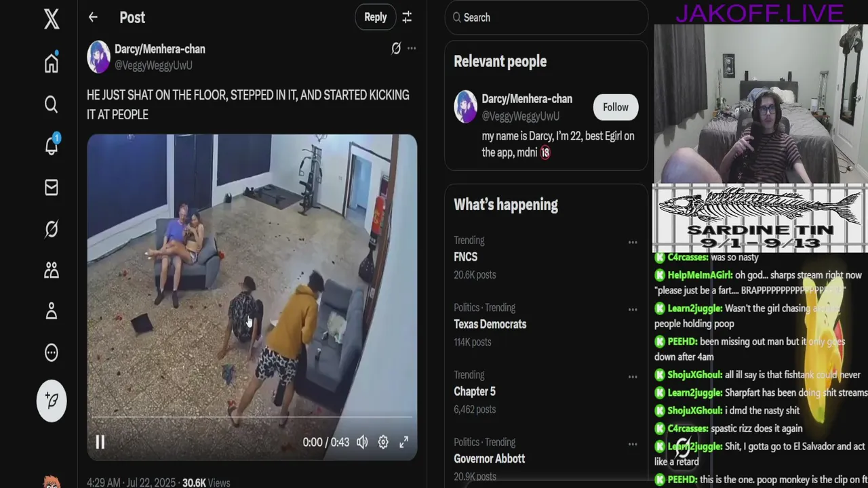Click the compose Post feather button
Viewport: 868px width, 488px height.
coord(52,401)
